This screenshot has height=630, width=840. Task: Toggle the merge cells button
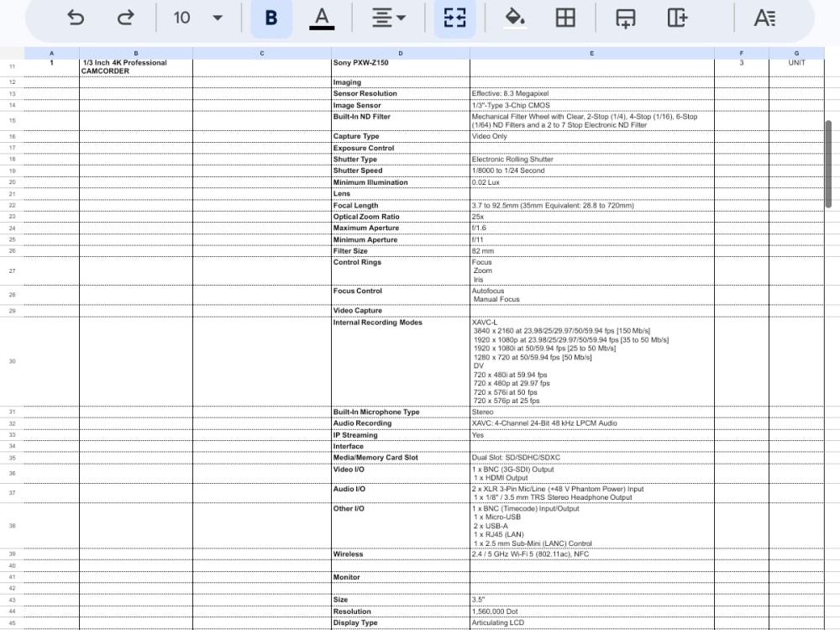click(454, 18)
